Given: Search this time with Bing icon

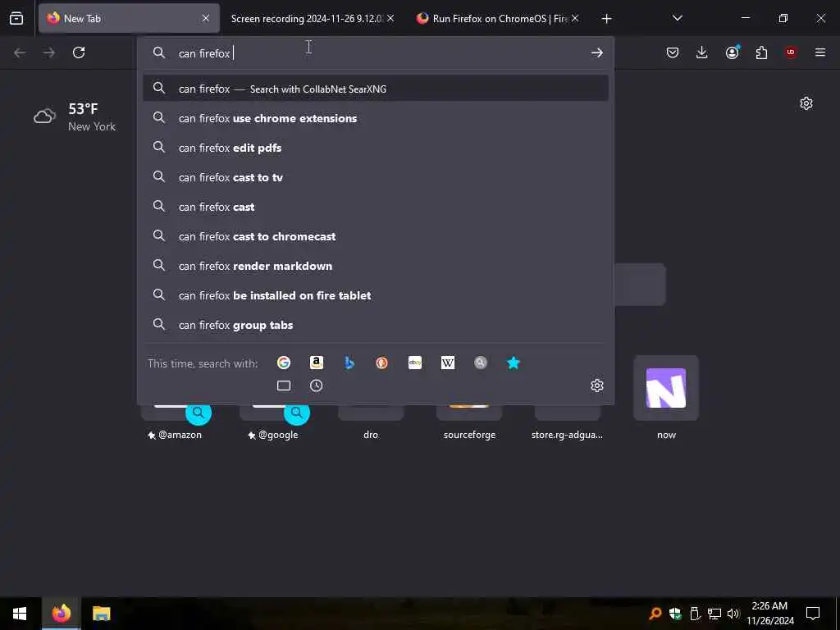Looking at the screenshot, I should point(349,363).
